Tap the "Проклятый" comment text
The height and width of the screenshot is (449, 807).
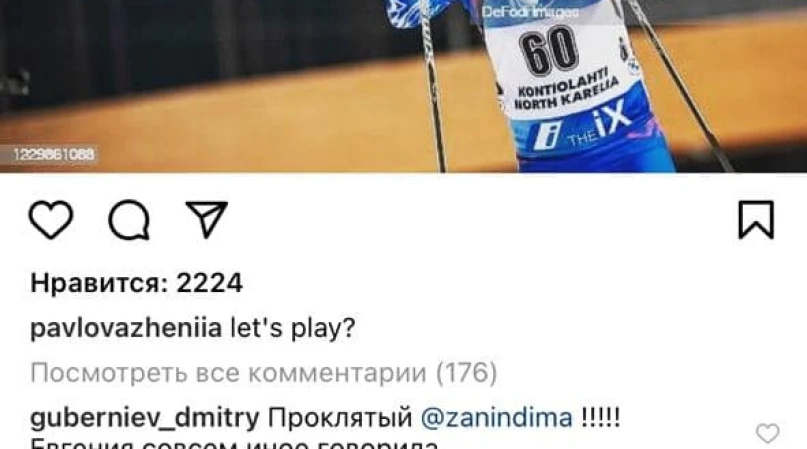340,418
